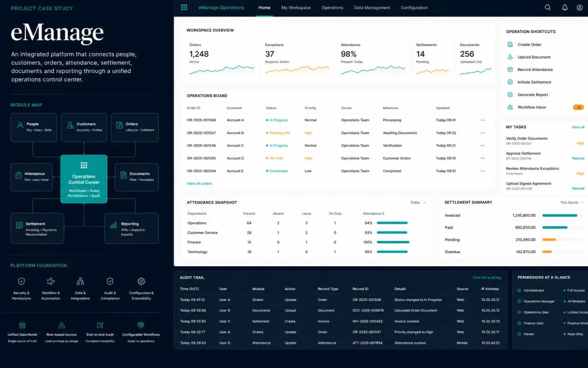588x368 pixels.
Task: Open row menu for OR-2025-001244
Action: 482,171
